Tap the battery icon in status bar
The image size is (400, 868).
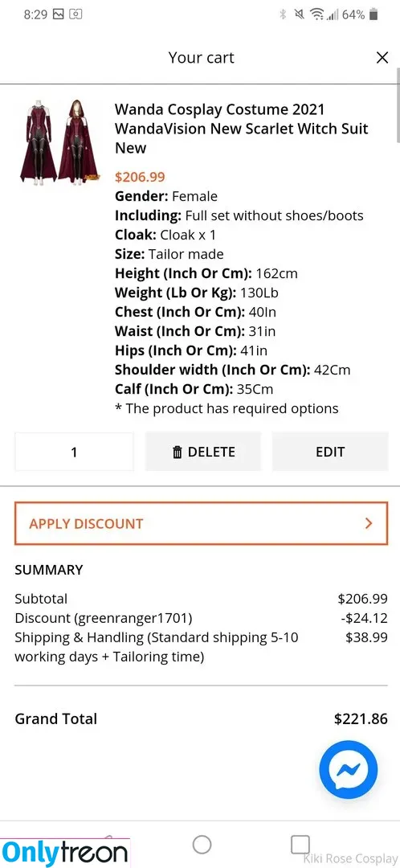pyautogui.click(x=374, y=14)
